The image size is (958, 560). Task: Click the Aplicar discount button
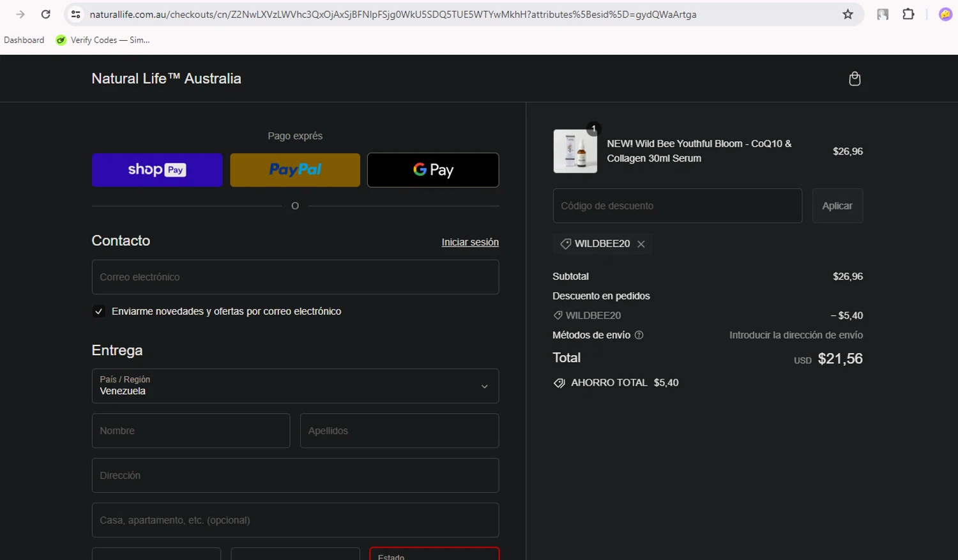[837, 206]
